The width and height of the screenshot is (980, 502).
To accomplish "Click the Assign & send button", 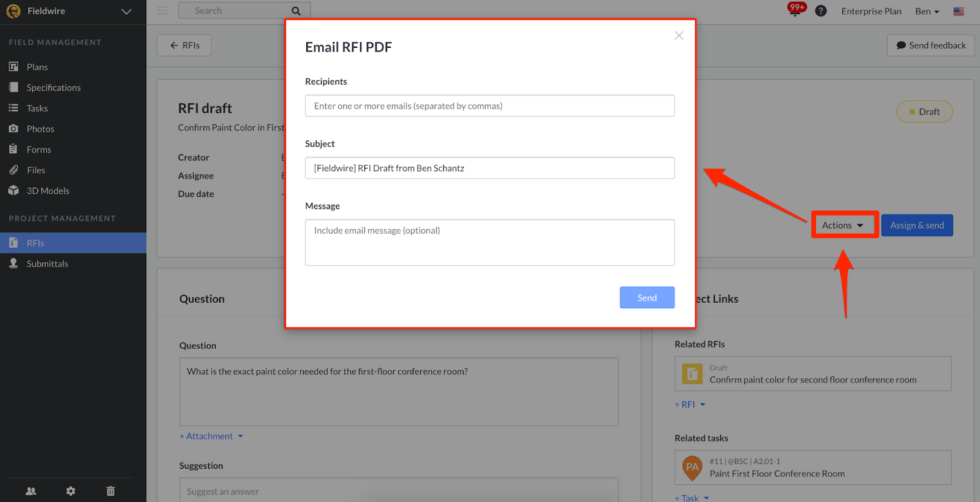I will point(917,225).
